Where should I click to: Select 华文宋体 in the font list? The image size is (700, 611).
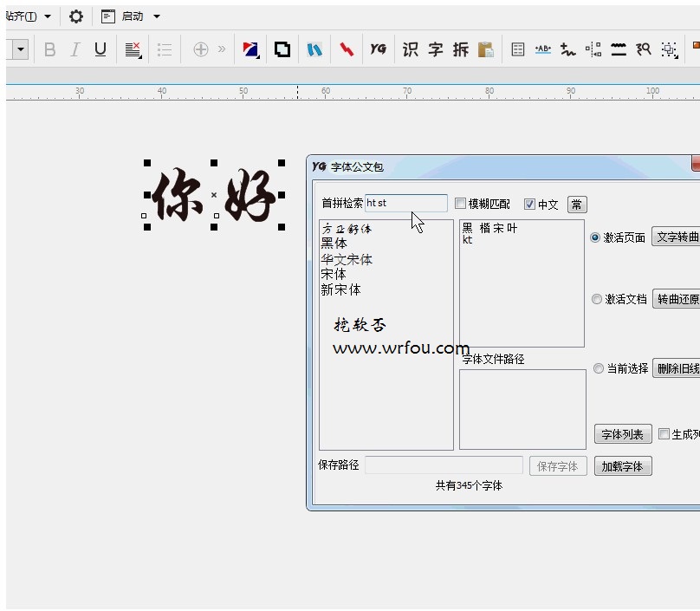click(x=347, y=259)
